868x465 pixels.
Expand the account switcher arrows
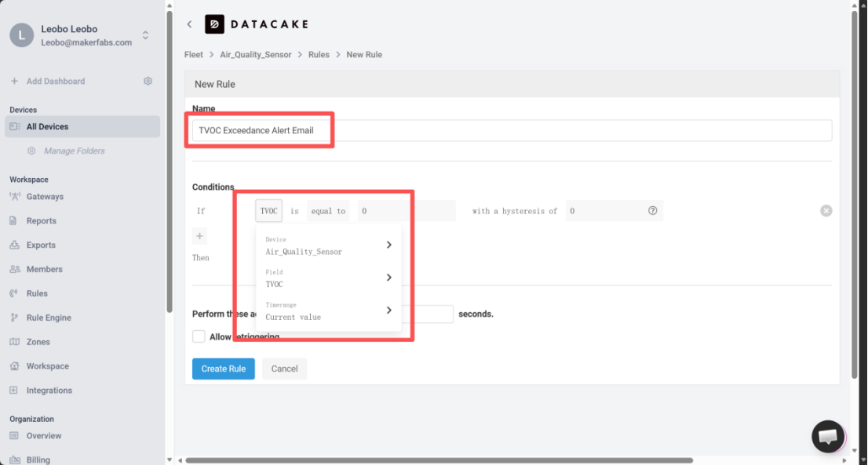point(145,35)
